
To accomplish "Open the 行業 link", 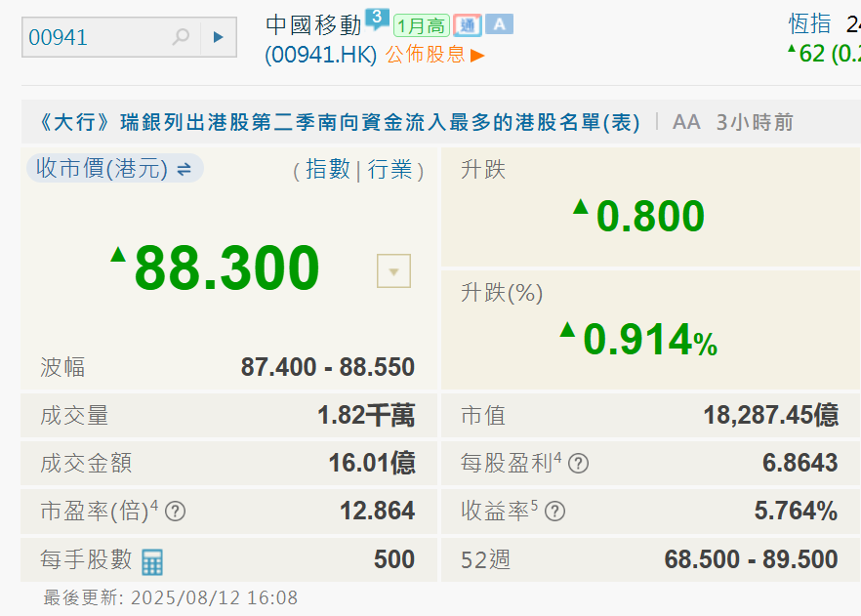I will tap(389, 169).
